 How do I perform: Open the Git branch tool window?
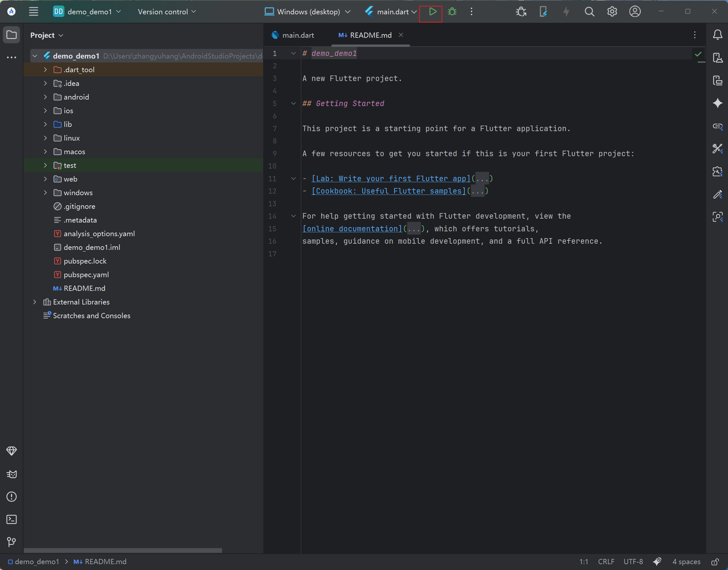11,542
